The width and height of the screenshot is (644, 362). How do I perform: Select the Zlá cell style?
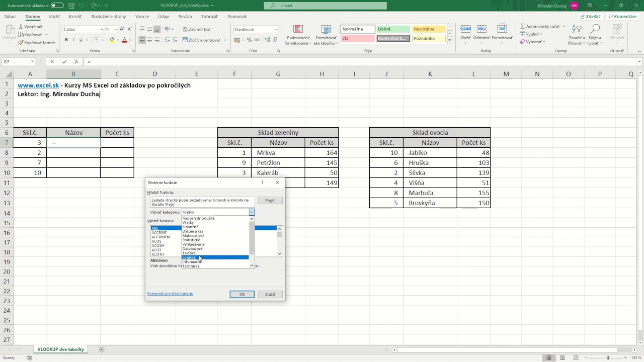[358, 38]
